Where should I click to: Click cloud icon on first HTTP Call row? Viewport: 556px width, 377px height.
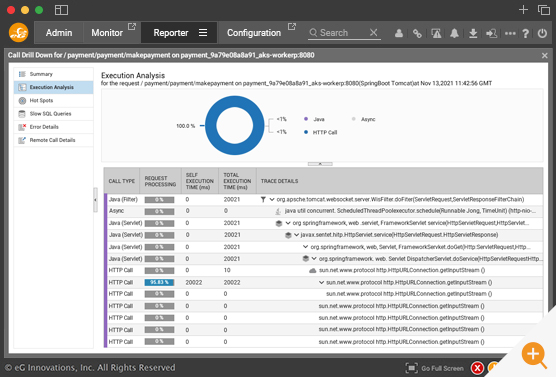(x=312, y=271)
